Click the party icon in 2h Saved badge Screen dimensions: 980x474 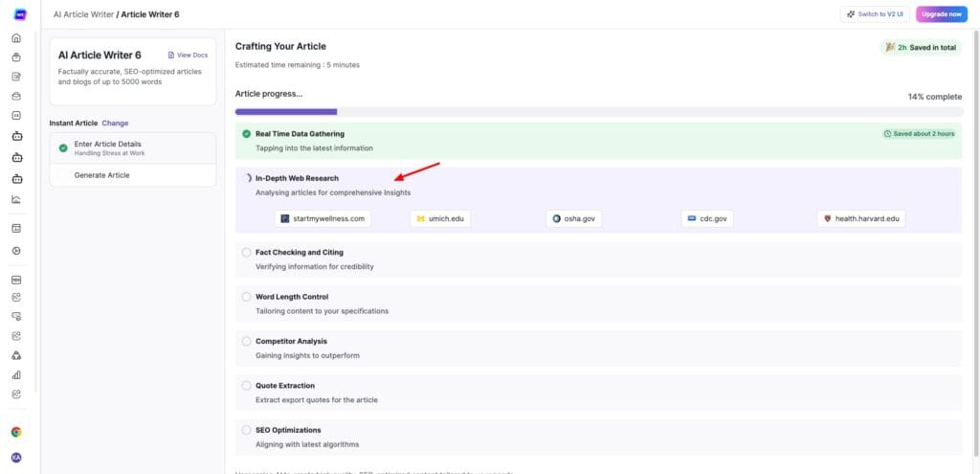click(890, 48)
